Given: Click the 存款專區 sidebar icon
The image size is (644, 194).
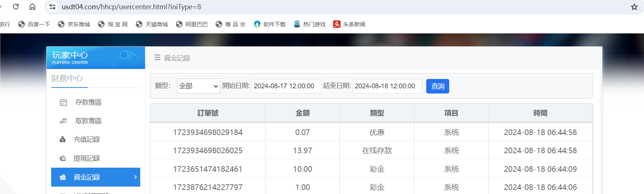Looking at the screenshot, I should click(x=63, y=102).
